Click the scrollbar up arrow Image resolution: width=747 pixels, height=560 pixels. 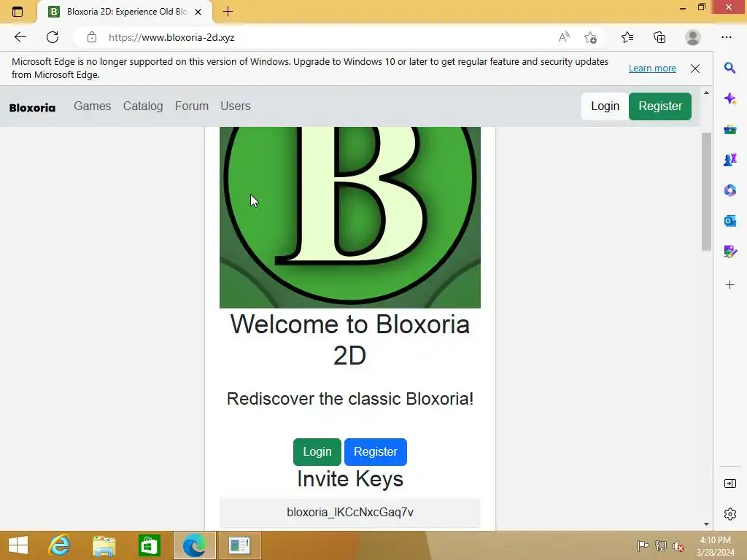pos(706,93)
